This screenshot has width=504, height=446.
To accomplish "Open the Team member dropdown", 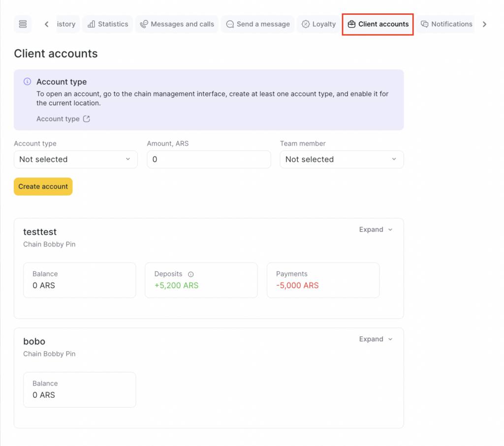I will (x=342, y=159).
